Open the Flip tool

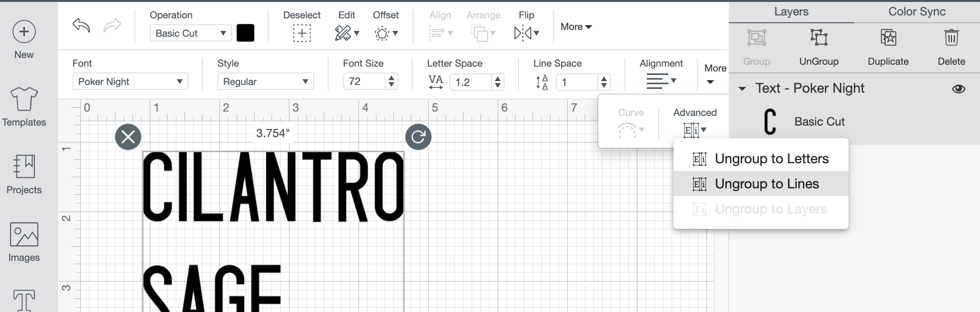[x=523, y=33]
